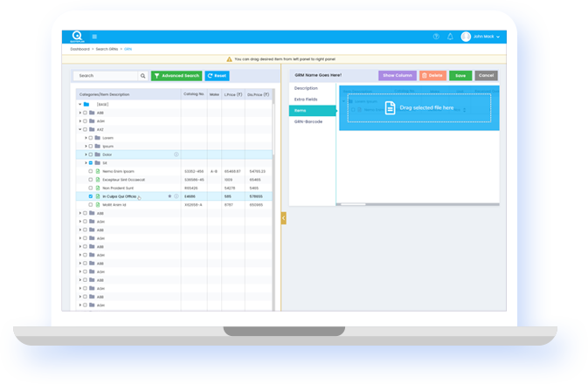
Task: Click the Dis.Price column header
Action: pos(258,94)
